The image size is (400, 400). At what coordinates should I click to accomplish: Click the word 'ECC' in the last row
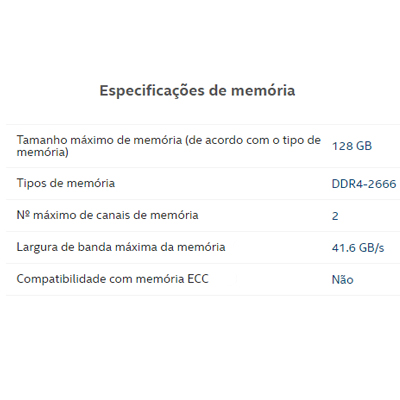pyautogui.click(x=198, y=279)
